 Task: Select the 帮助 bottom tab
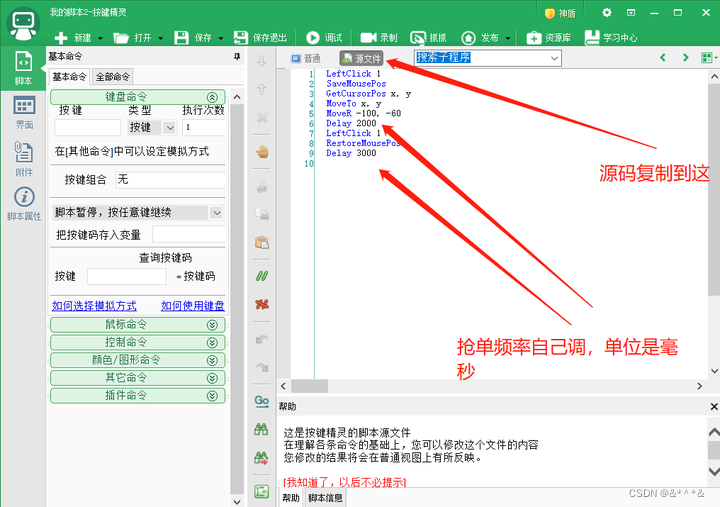[x=291, y=498]
